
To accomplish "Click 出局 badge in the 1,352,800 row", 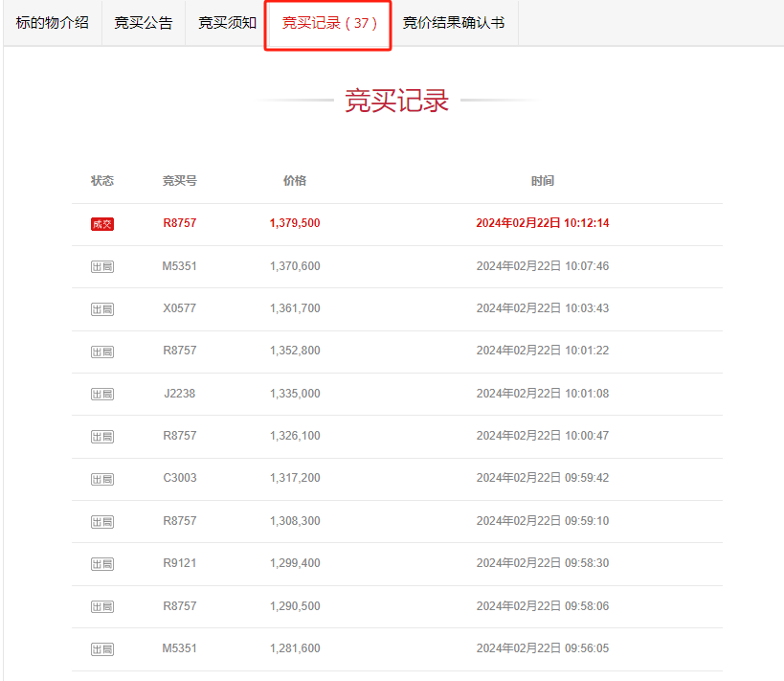I will point(102,352).
